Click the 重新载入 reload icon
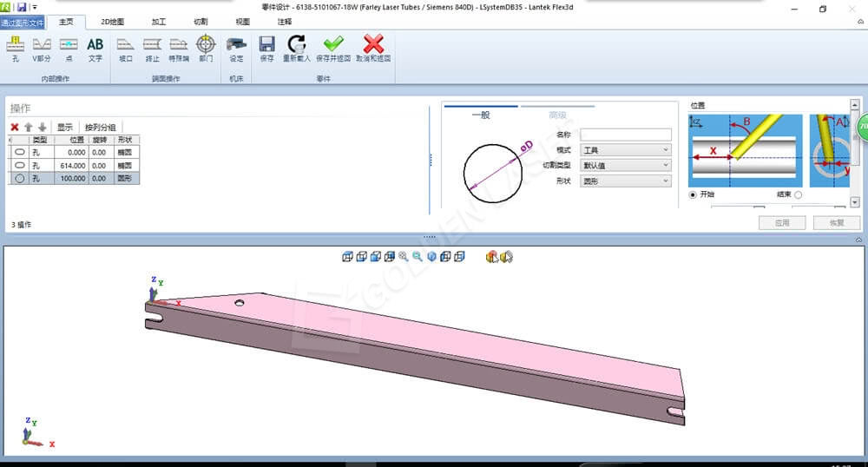This screenshot has height=467, width=868. coord(296,48)
